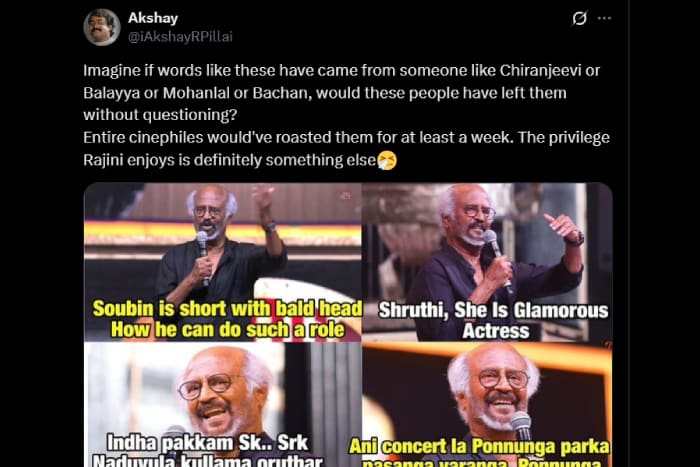Screen dimensions: 700x467
Task: Open the @iAkshayRPillai handle link
Action: (x=180, y=37)
